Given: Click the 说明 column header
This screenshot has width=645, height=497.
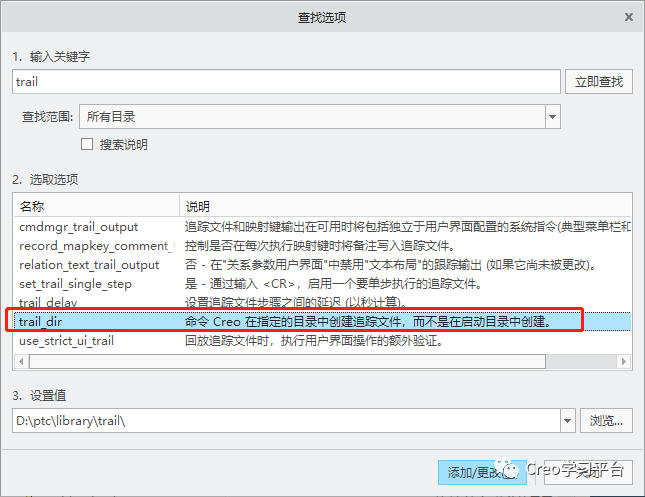Looking at the screenshot, I should coord(405,206).
